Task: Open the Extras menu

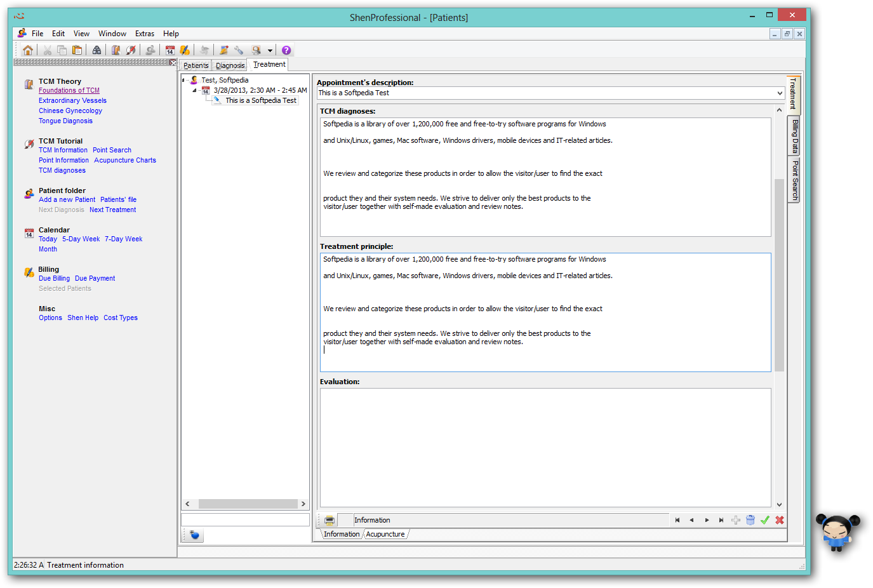Action: pyautogui.click(x=145, y=34)
